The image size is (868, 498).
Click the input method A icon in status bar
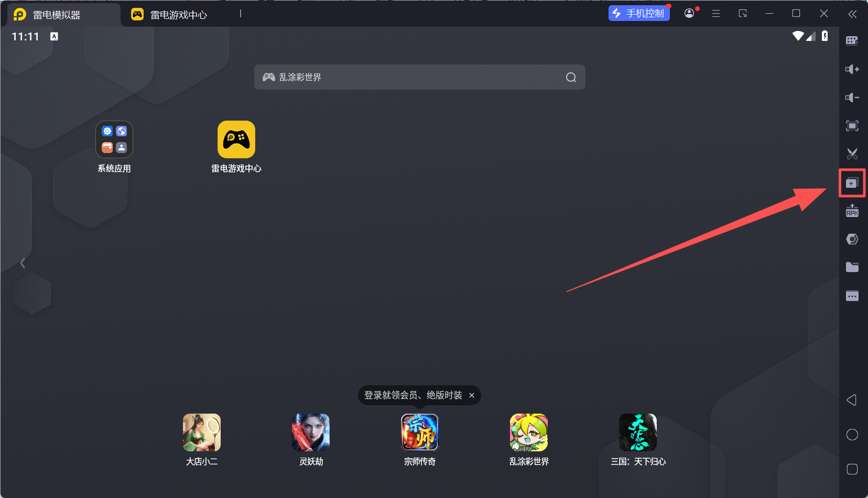54,36
